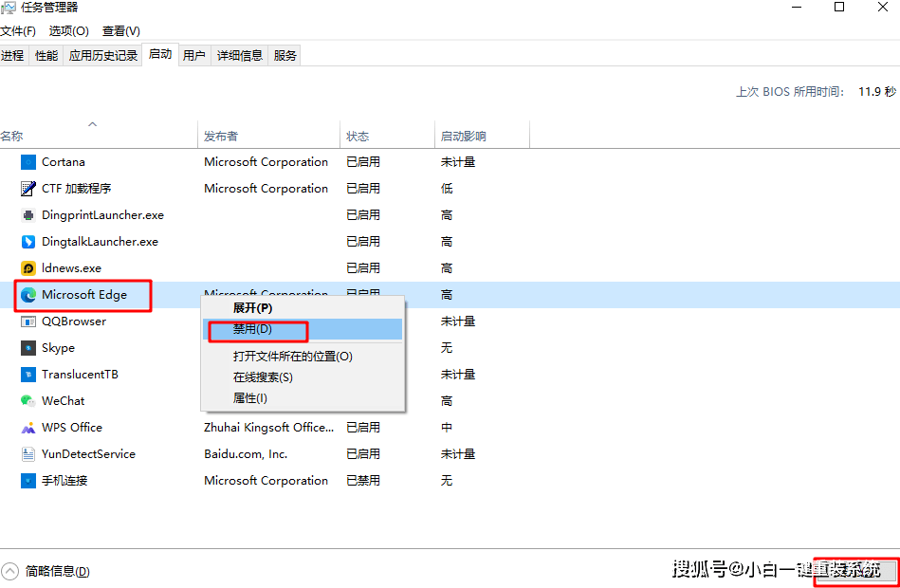This screenshot has height=588, width=900.
Task: Select Microsoft Edge row name
Action: click(x=84, y=295)
